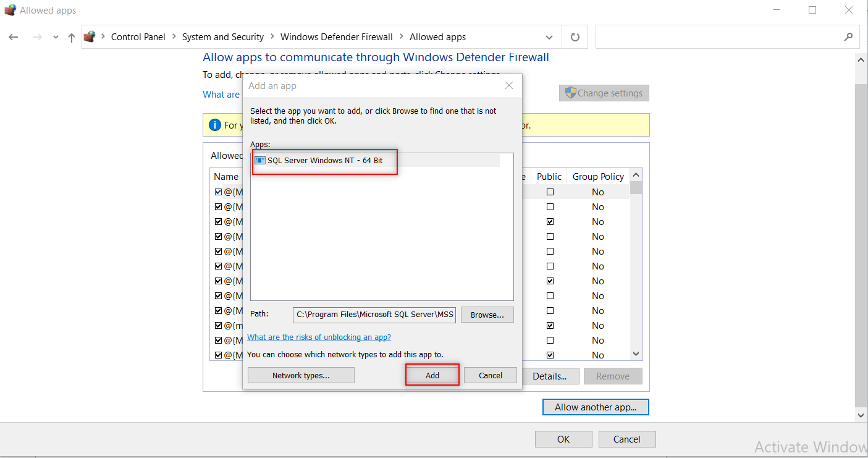Refresh the Allowed apps page

[x=575, y=37]
